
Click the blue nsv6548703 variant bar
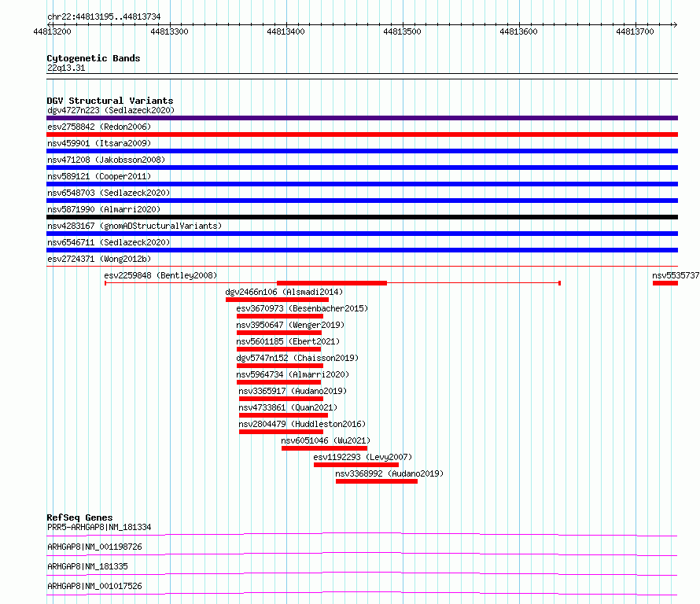pyautogui.click(x=362, y=201)
